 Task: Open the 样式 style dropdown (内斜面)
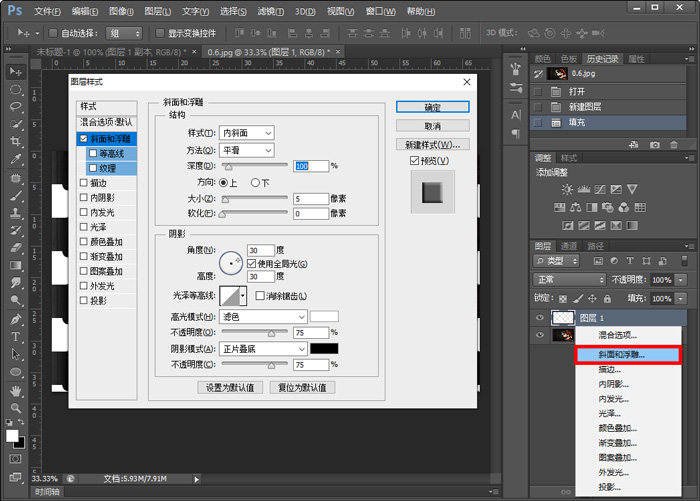246,133
